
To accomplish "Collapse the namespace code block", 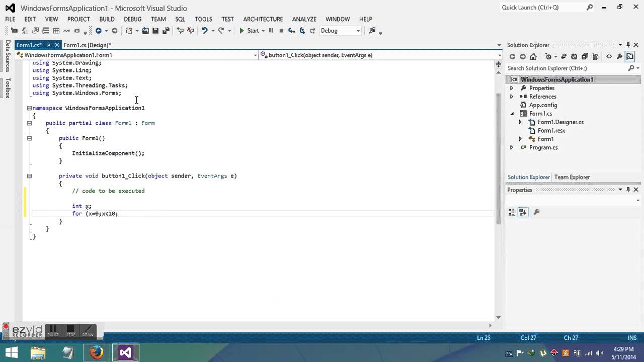I will pyautogui.click(x=29, y=108).
